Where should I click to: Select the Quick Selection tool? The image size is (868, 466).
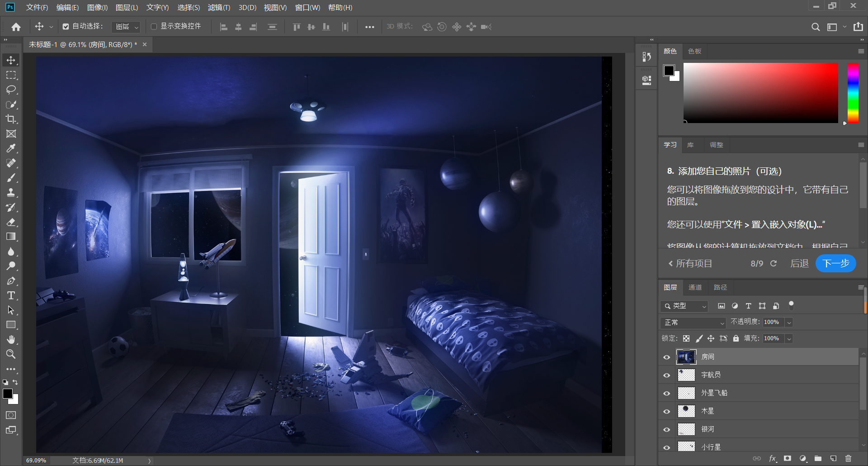(11, 105)
